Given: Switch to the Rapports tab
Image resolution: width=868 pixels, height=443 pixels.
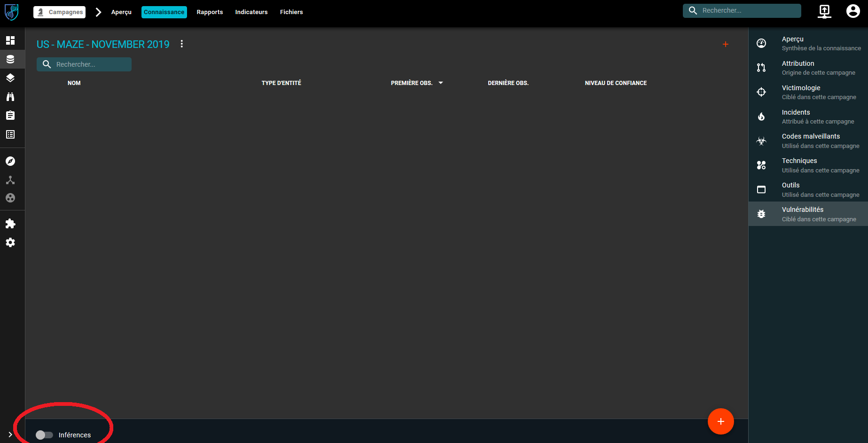Looking at the screenshot, I should [210, 12].
